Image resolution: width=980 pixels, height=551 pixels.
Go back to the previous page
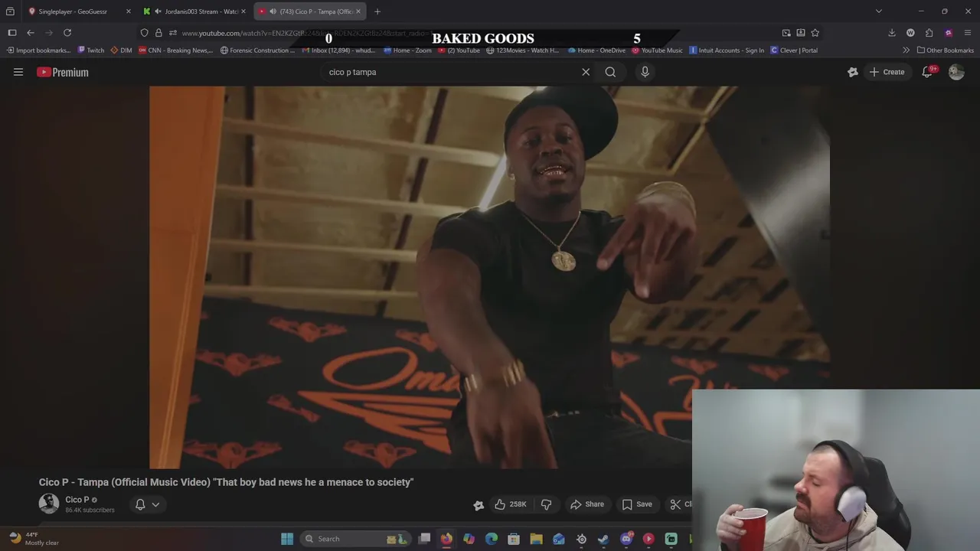coord(31,33)
